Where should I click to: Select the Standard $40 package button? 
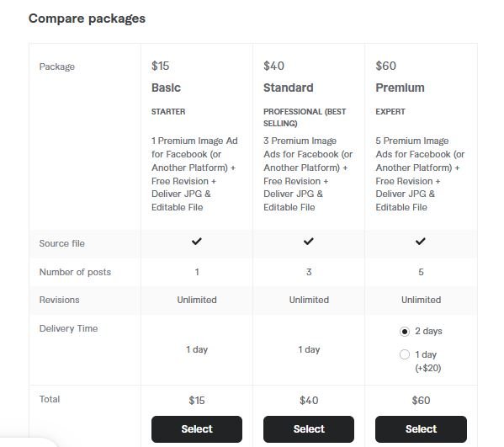(x=309, y=429)
